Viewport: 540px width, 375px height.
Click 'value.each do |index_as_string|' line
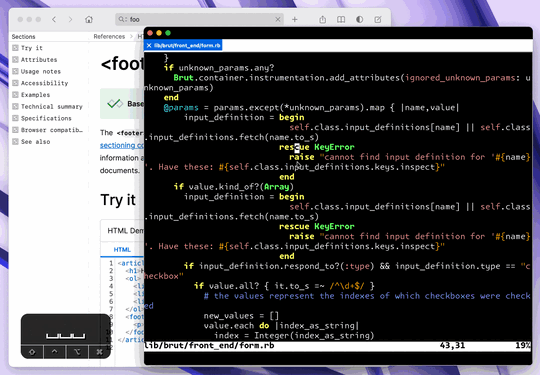click(x=281, y=326)
